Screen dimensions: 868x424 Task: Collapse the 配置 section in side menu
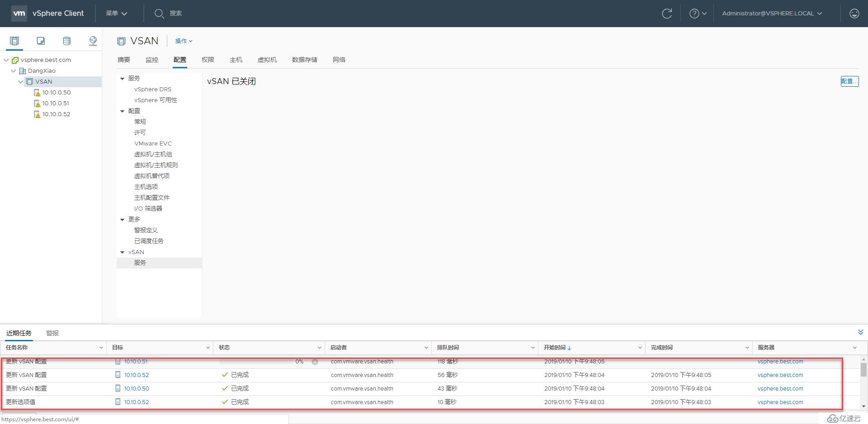(x=122, y=111)
